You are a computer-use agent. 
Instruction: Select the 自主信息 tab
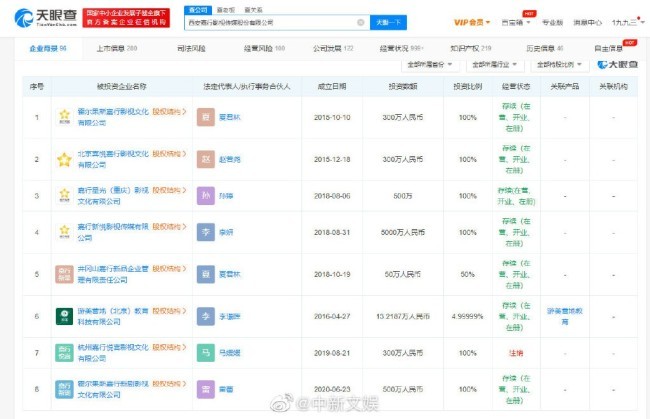pyautogui.click(x=608, y=48)
